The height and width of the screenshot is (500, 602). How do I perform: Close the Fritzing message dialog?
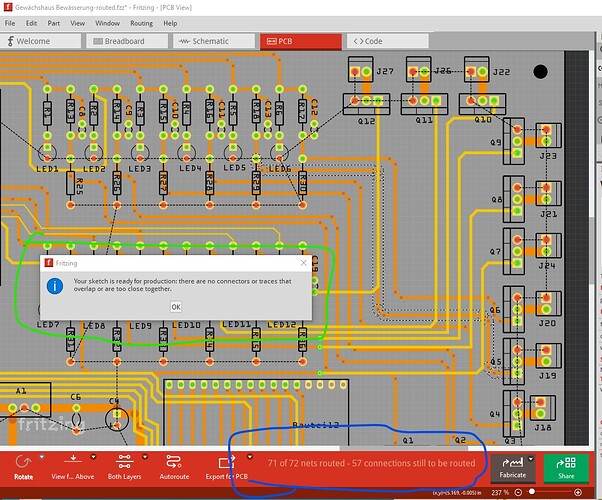(304, 263)
